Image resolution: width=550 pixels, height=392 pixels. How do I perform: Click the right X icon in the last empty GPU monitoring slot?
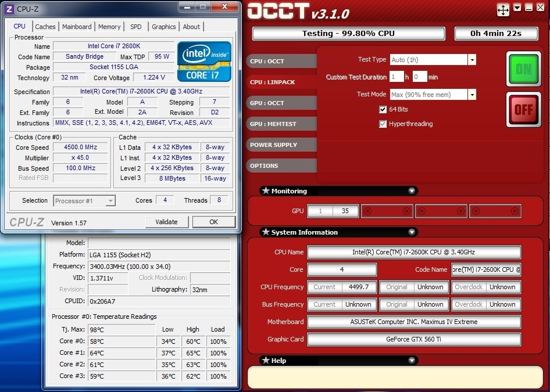coord(515,211)
